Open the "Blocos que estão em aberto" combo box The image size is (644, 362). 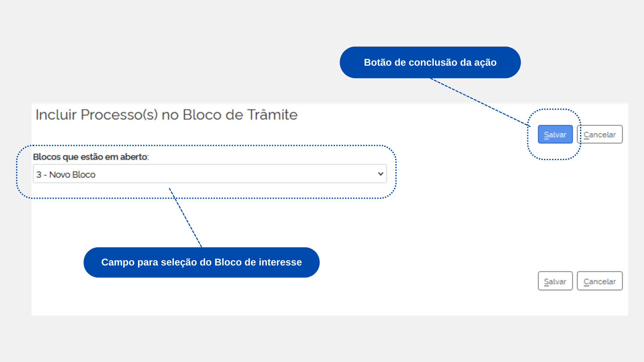click(210, 174)
